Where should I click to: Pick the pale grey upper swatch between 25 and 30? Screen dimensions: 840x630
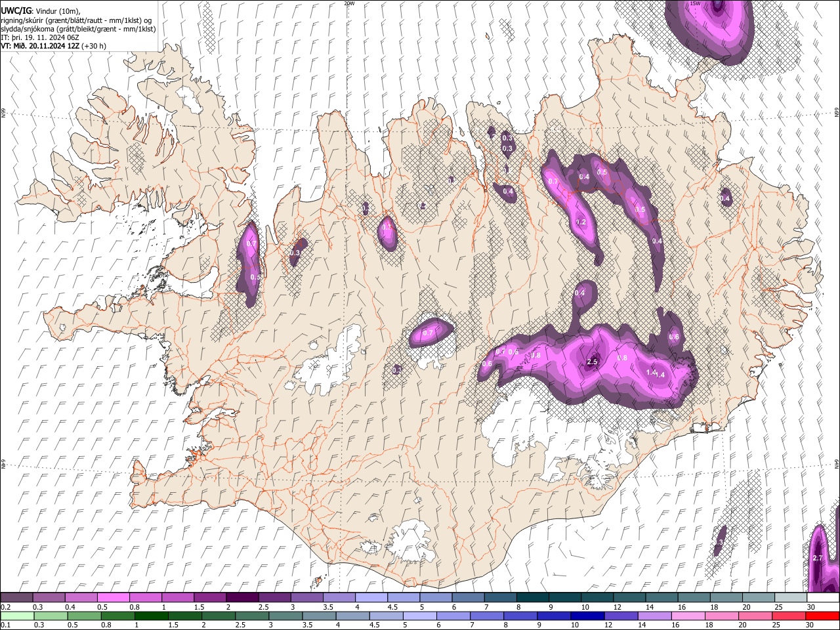791,598
